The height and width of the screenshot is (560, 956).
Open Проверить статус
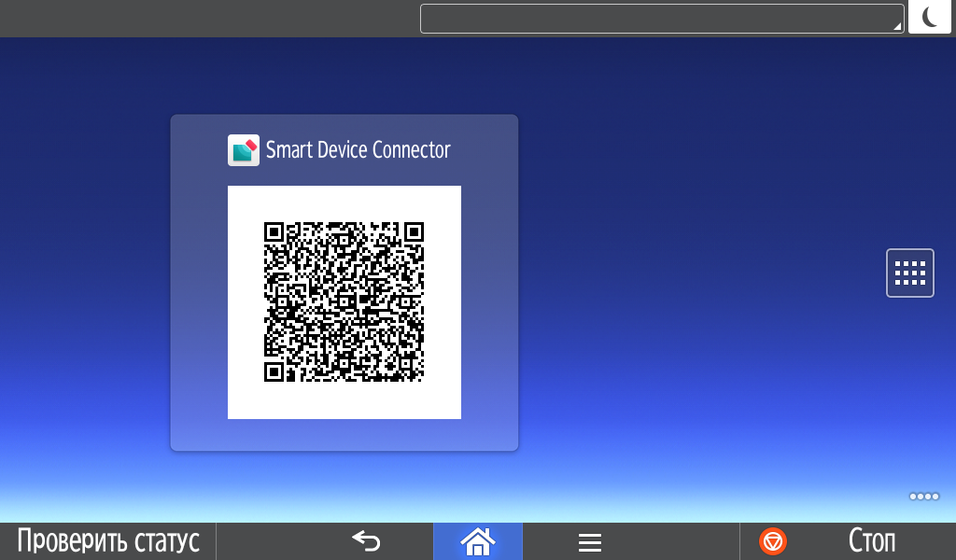pos(108,541)
